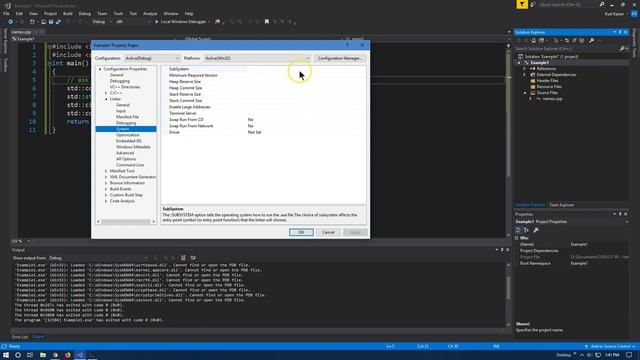Click the Home icon in Solution Explorer toolbar
This screenshot has height=360, width=640.
tap(533, 40)
